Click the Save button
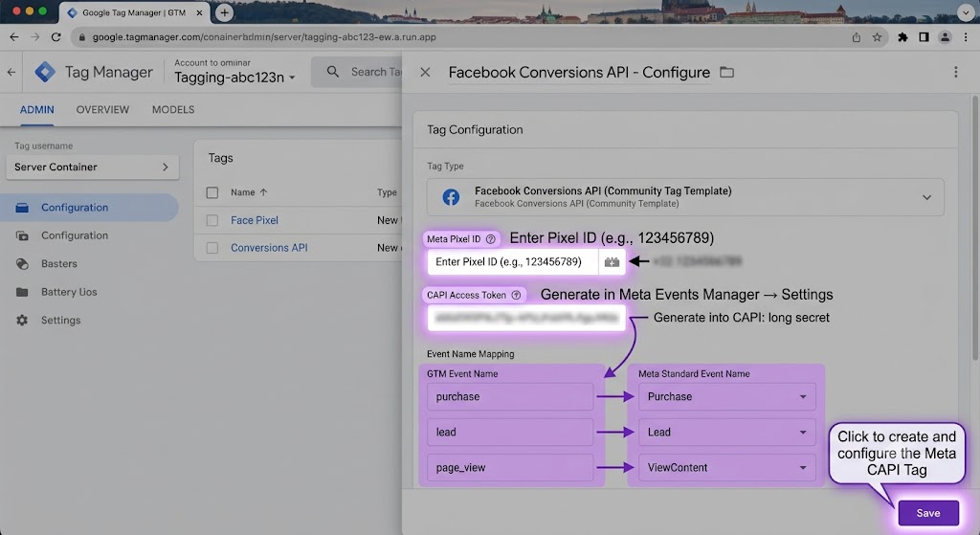The image size is (980, 535). (x=928, y=513)
